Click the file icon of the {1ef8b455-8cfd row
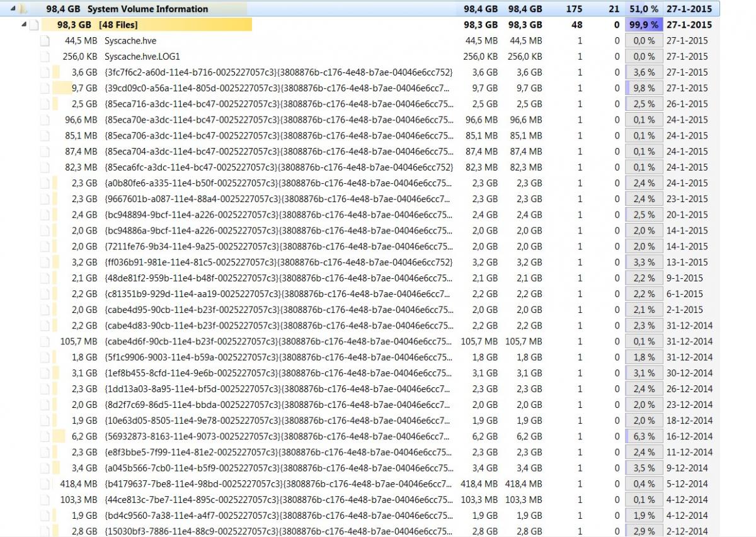756x537 pixels. tap(44, 373)
